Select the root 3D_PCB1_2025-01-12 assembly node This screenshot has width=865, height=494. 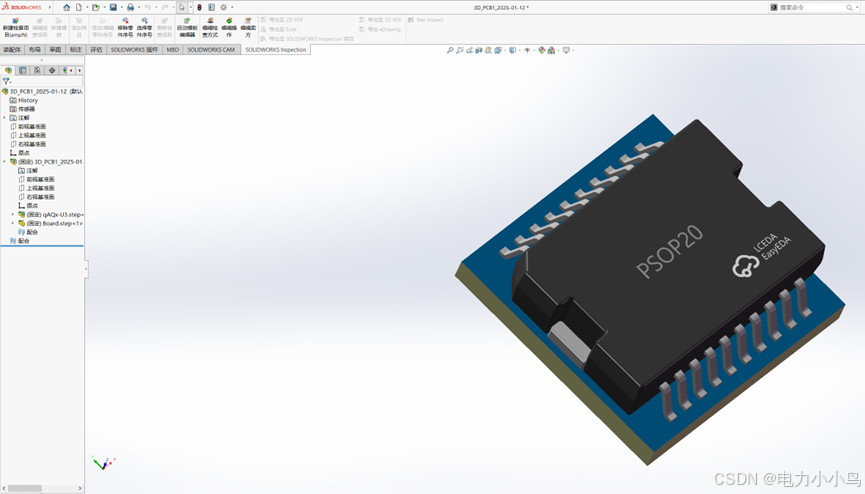(x=42, y=92)
